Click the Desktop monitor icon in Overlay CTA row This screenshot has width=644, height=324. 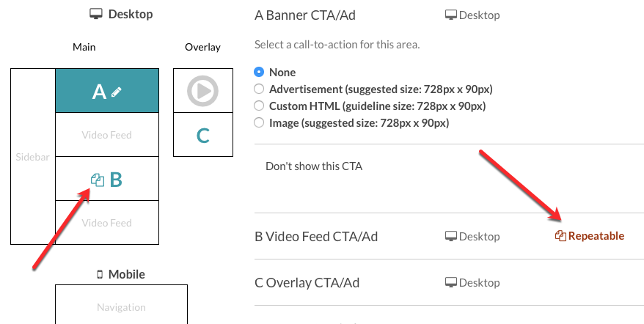(x=451, y=282)
